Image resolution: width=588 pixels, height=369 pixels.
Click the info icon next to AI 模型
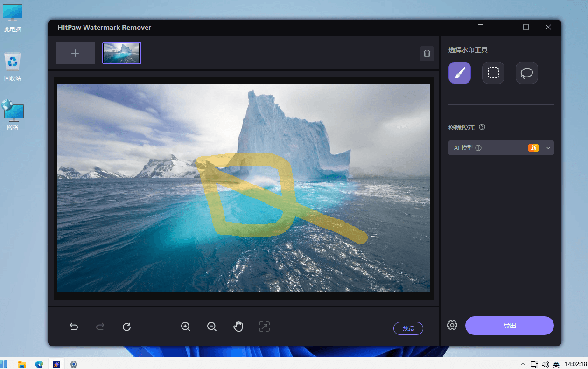[478, 148]
